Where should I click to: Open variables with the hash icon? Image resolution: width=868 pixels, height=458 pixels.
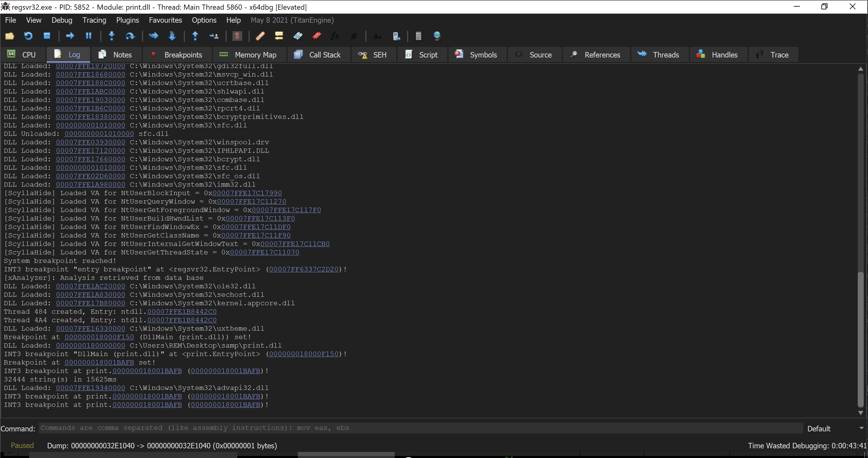[354, 36]
